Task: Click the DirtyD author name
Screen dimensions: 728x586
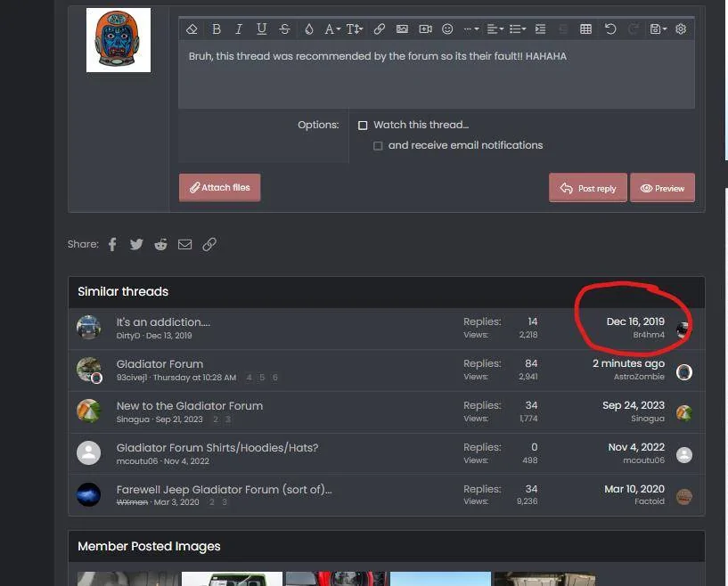Action: pyautogui.click(x=128, y=336)
